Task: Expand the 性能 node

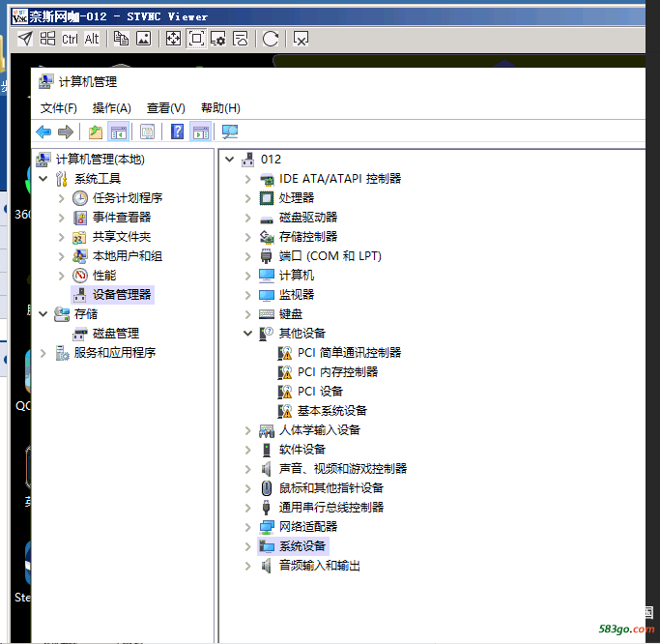Action: [x=62, y=276]
